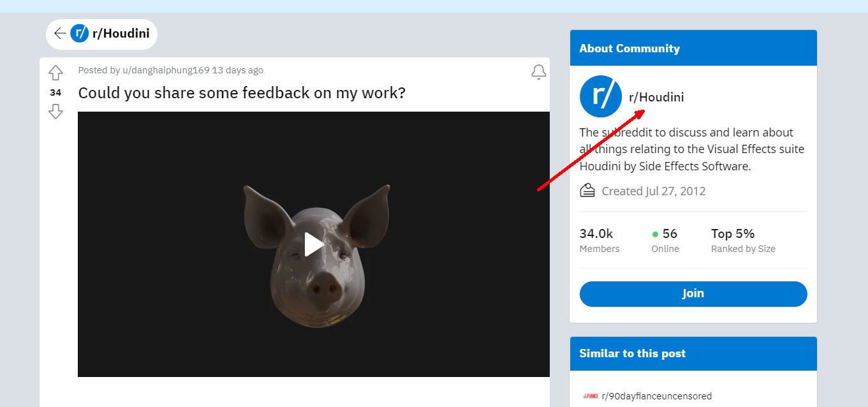This screenshot has height=407, width=868.
Task: Click the back arrow beside r/Houdini
Action: [60, 33]
